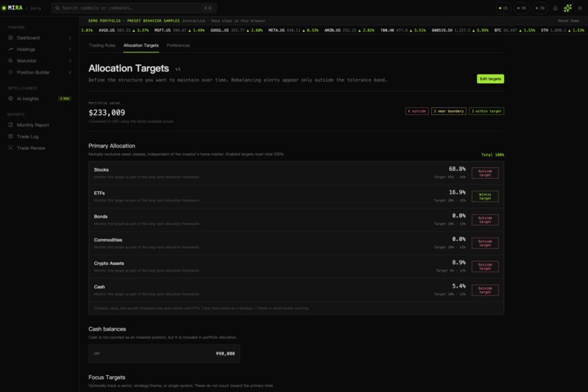Click the Monthly Report document icon
This screenshot has height=392, width=588.
coord(10,125)
